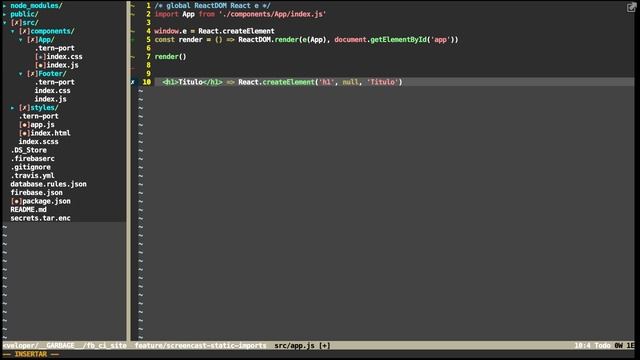Click the git status marker beside App/
The width and height of the screenshot is (640, 360).
pos(32,40)
